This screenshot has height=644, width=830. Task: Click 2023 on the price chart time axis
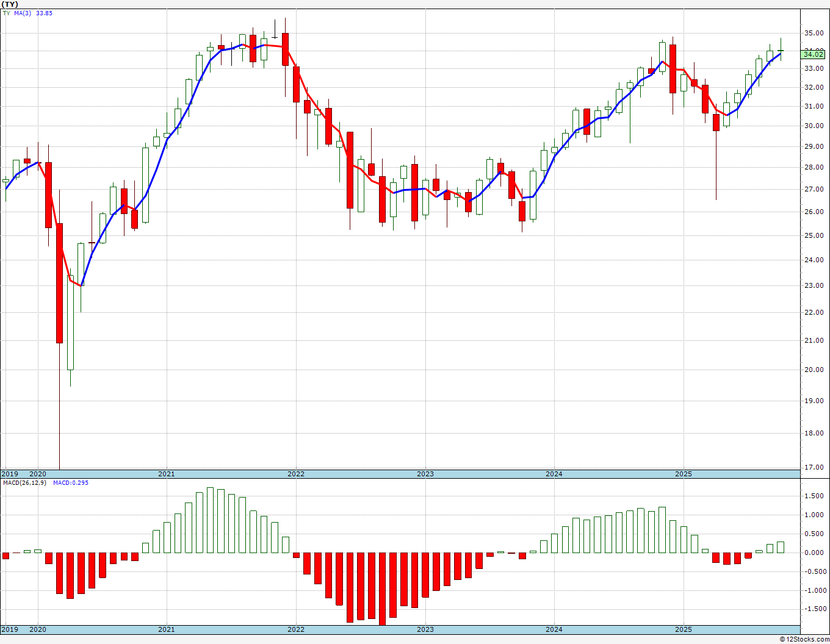(x=425, y=474)
